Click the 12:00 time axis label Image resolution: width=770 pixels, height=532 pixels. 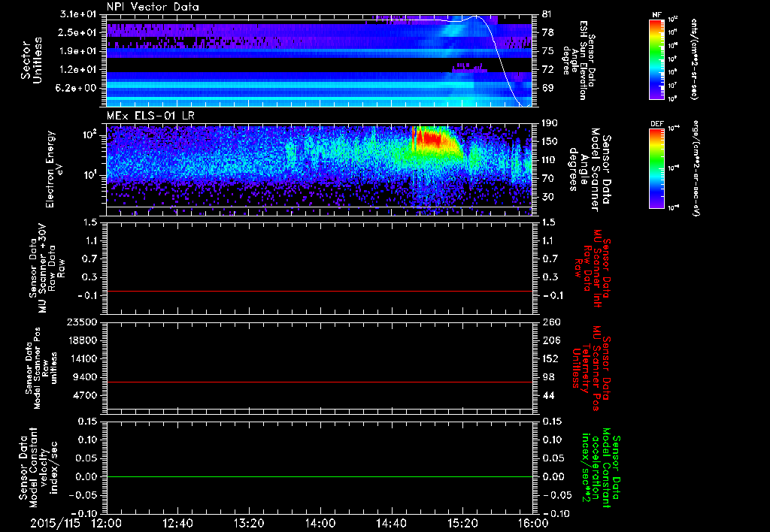click(x=107, y=523)
